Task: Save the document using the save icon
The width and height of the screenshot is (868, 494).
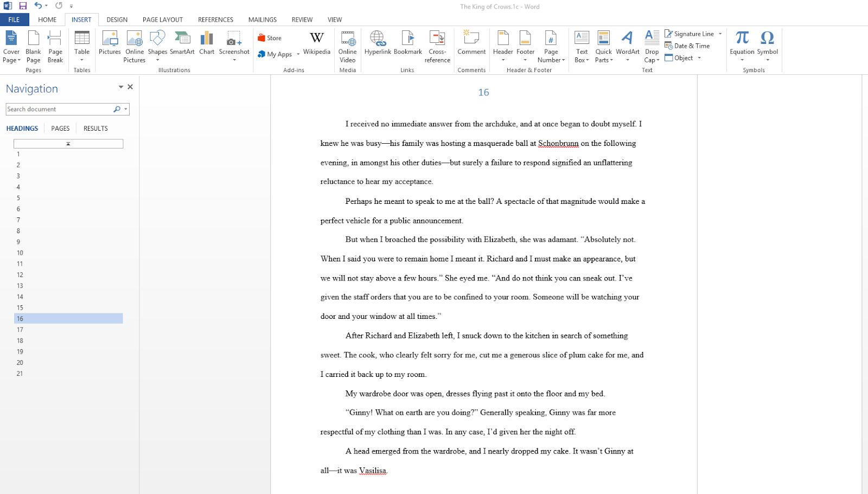Action: pos(23,6)
